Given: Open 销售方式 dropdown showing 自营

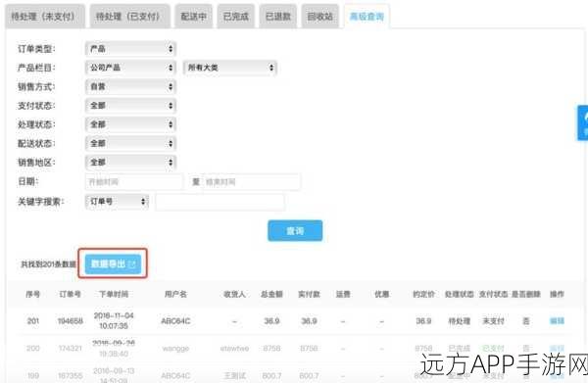Looking at the screenshot, I should tap(130, 86).
